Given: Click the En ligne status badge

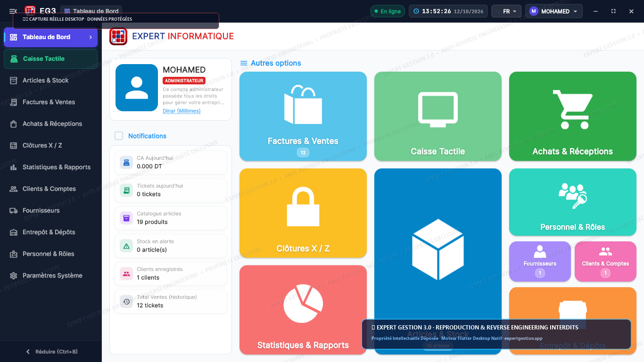Looking at the screenshot, I should [x=388, y=11].
